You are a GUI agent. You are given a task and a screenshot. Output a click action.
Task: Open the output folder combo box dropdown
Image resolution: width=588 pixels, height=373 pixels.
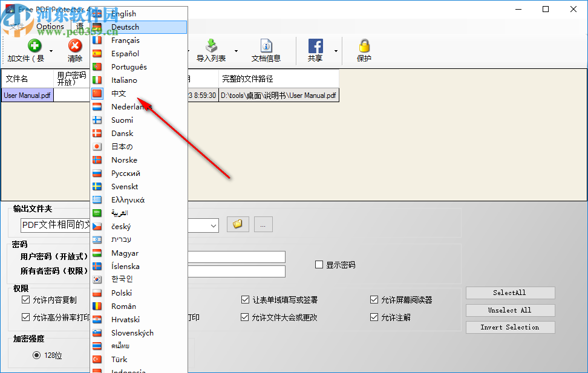(x=213, y=225)
